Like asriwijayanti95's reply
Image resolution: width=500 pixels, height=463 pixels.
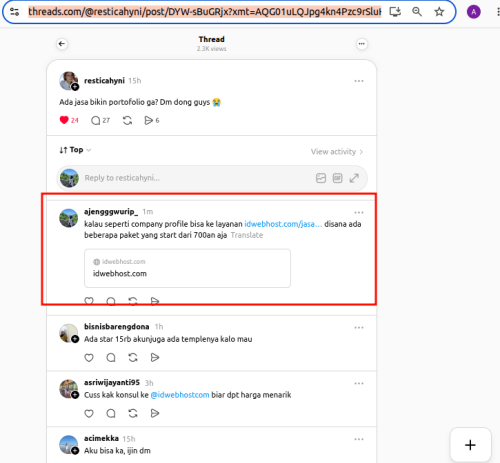[89, 414]
